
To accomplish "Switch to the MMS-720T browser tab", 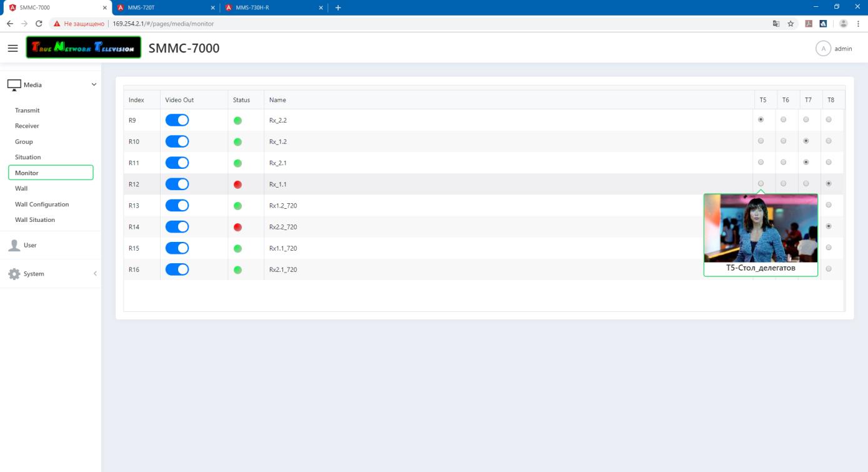I will 162,8.
